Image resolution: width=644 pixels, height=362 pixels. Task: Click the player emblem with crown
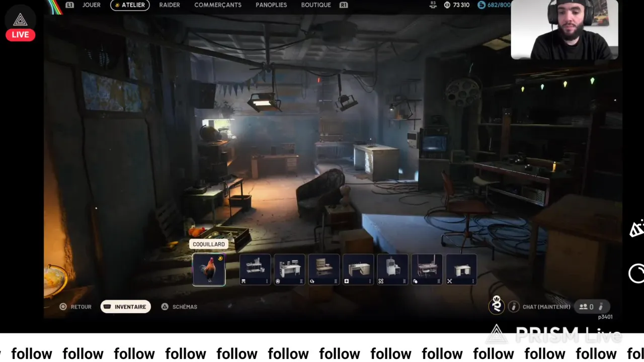click(x=497, y=305)
